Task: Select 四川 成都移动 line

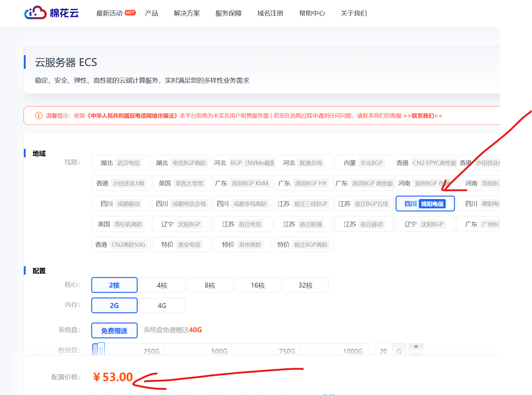Action: click(x=121, y=204)
